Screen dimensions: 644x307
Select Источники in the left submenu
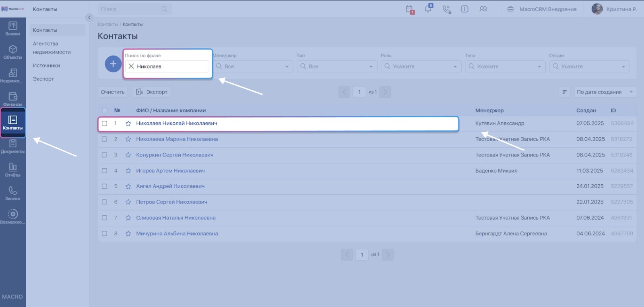coord(46,66)
